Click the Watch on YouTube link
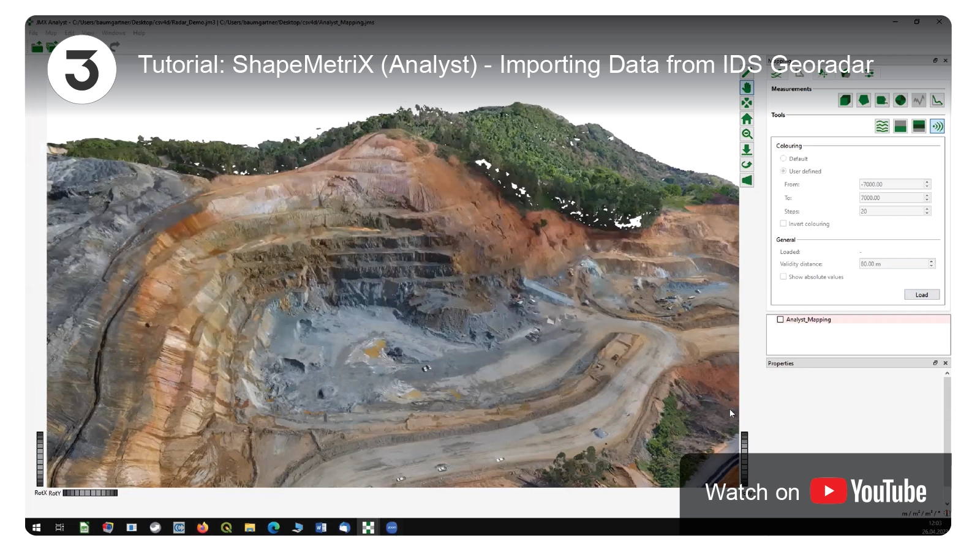This screenshot has width=980, height=552. tap(816, 491)
